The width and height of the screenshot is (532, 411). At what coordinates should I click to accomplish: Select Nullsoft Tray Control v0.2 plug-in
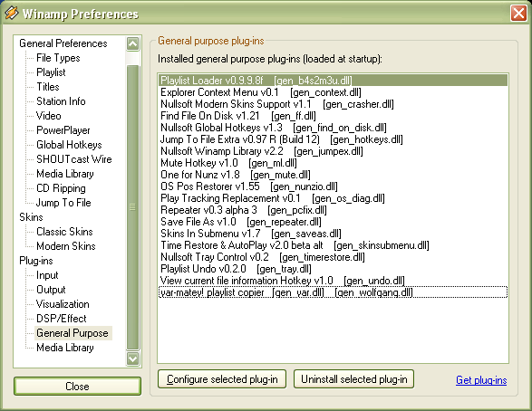(334, 257)
